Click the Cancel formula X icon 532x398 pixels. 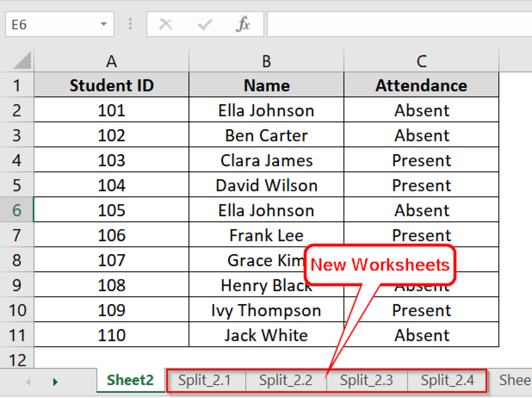[165, 25]
